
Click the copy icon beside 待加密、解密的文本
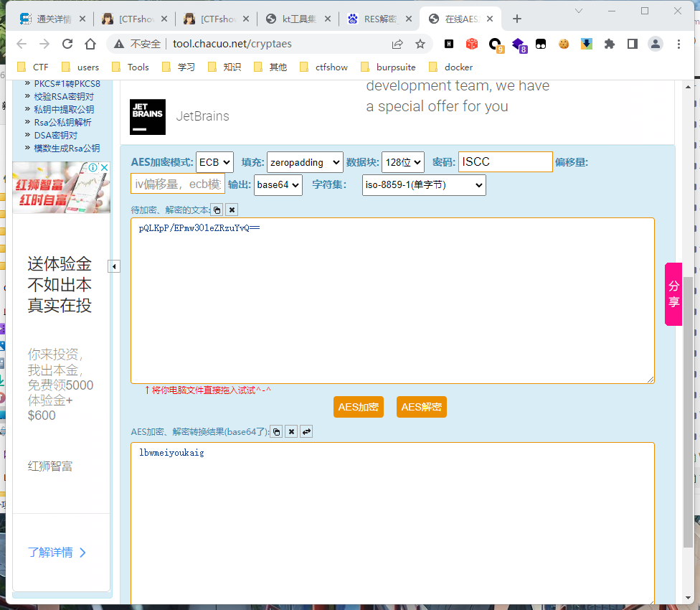coord(217,209)
